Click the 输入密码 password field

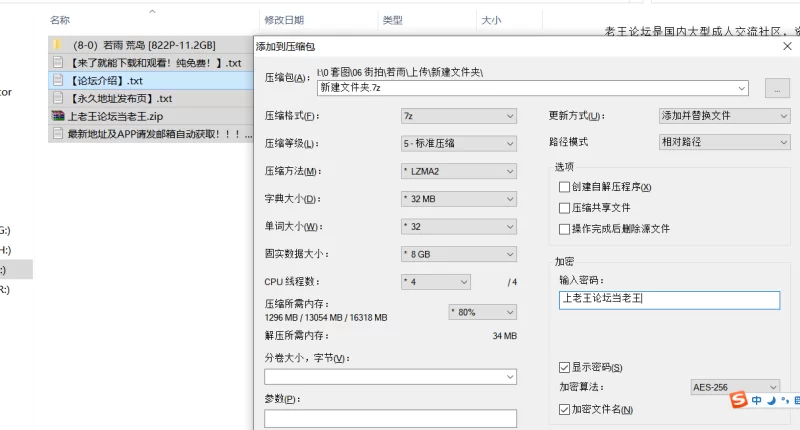(x=669, y=300)
